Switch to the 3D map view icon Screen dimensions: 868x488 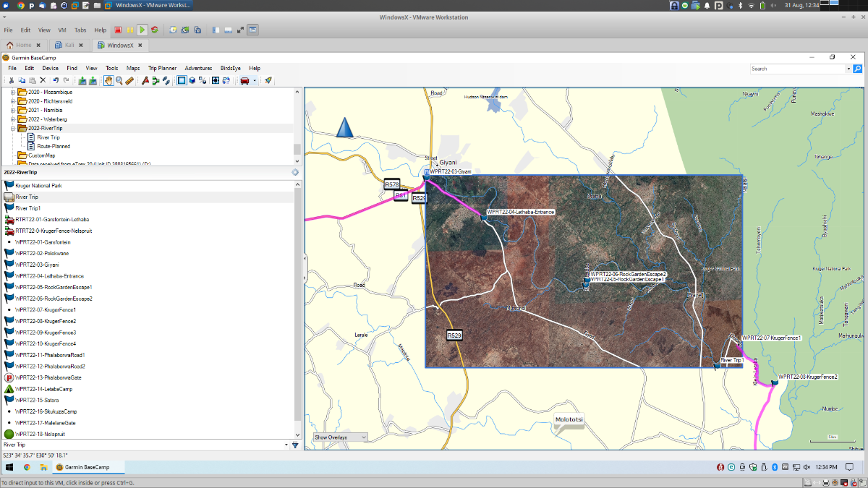(192, 80)
